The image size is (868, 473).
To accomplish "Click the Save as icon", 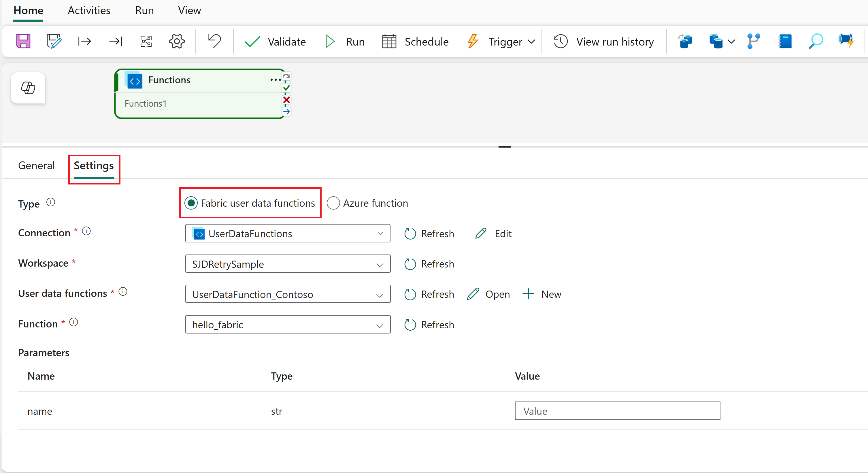I will coord(54,41).
